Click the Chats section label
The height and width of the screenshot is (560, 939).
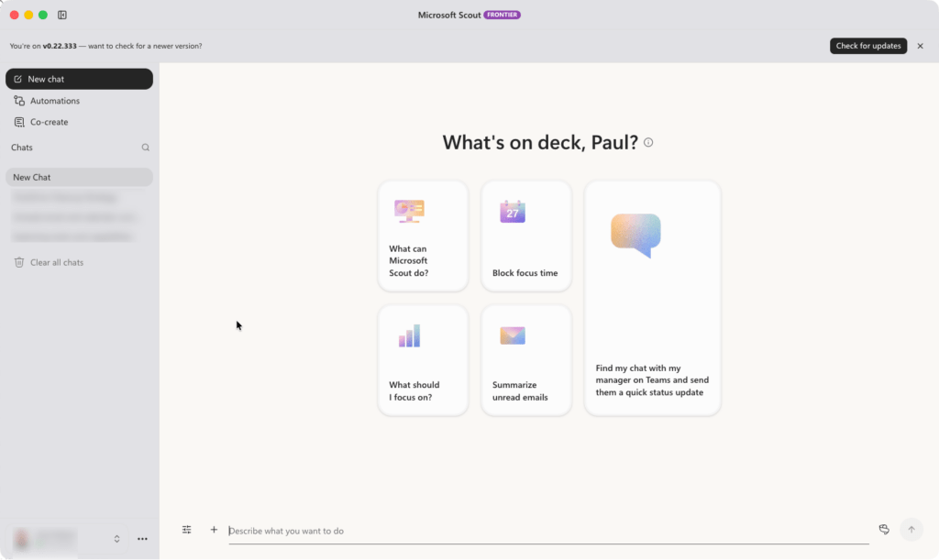point(22,148)
